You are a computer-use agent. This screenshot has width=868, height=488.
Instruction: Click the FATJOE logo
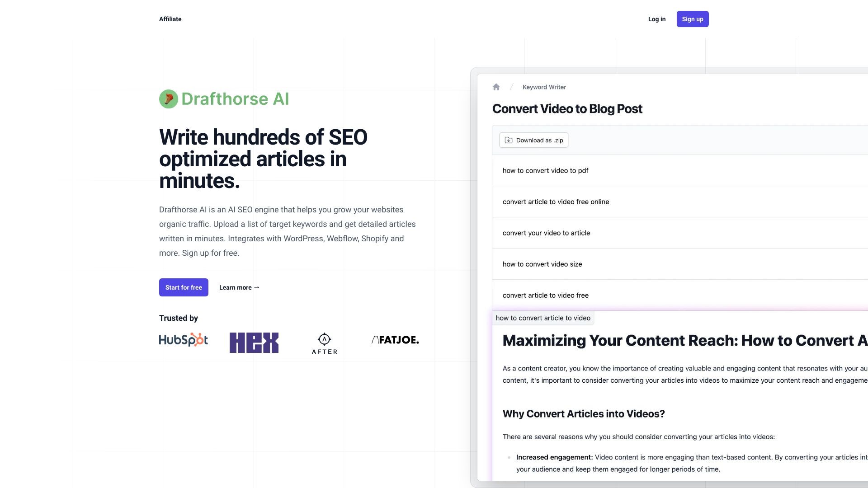click(x=395, y=340)
